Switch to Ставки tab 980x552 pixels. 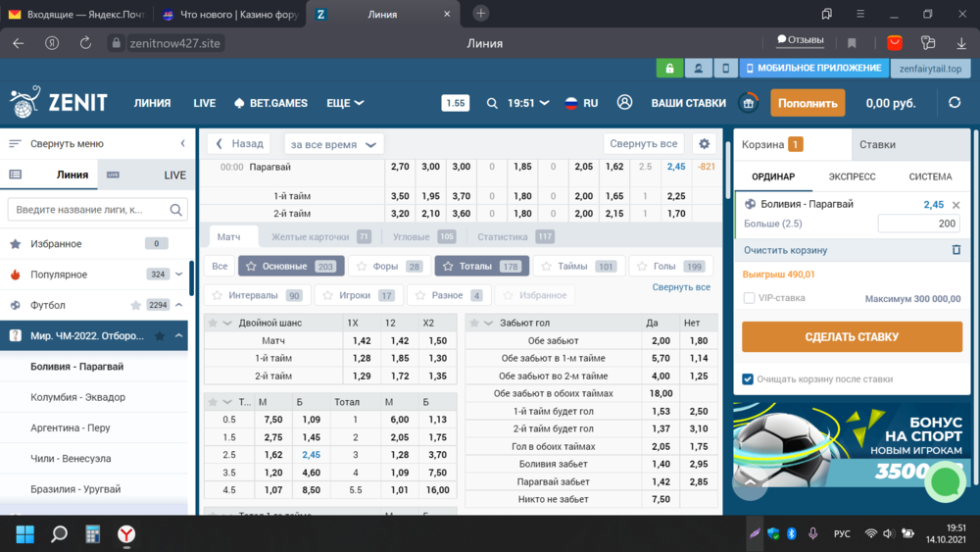coord(910,144)
